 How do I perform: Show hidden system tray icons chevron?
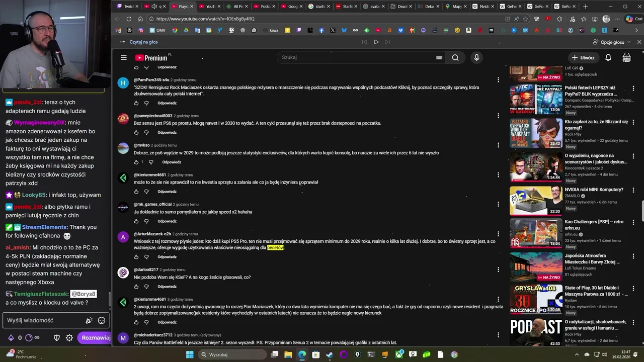pos(577,354)
